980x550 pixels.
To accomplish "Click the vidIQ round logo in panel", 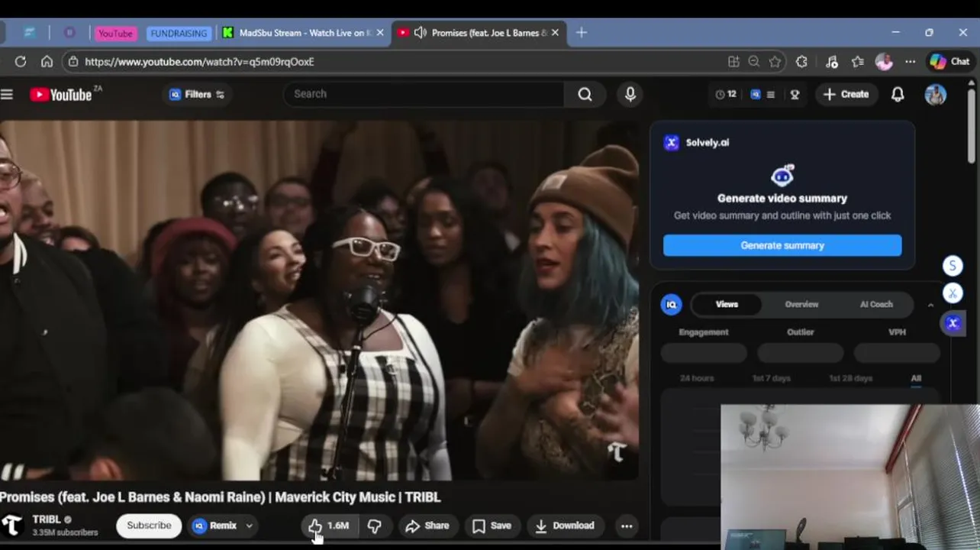I will 671,304.
